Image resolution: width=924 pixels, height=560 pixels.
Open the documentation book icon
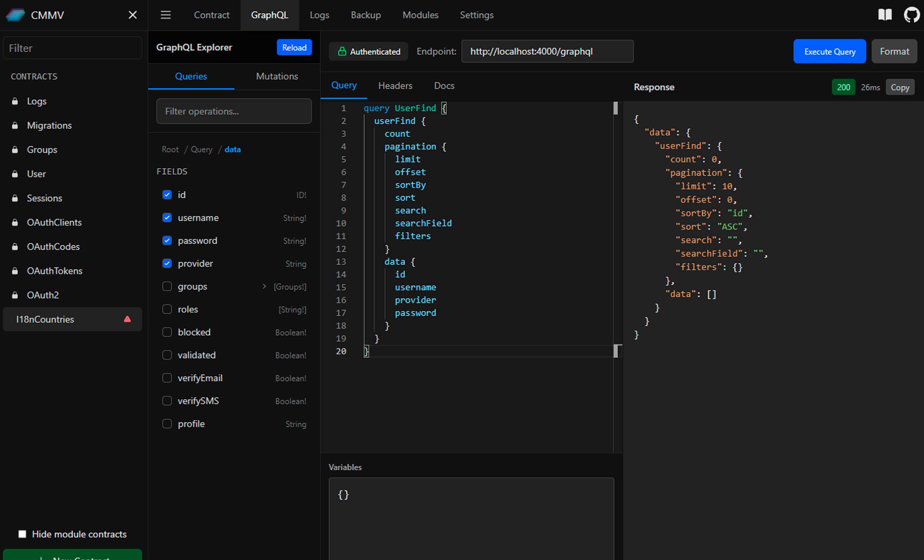tap(885, 15)
